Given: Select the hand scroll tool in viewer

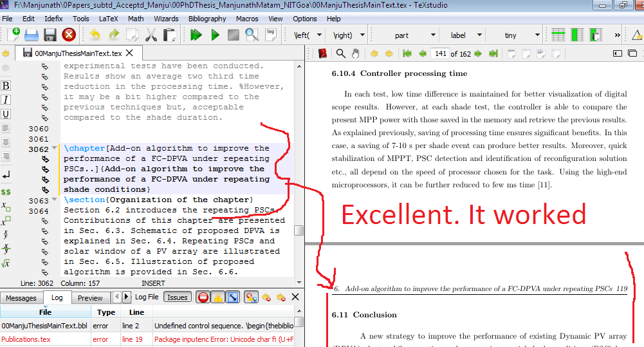Looking at the screenshot, I should point(356,53).
